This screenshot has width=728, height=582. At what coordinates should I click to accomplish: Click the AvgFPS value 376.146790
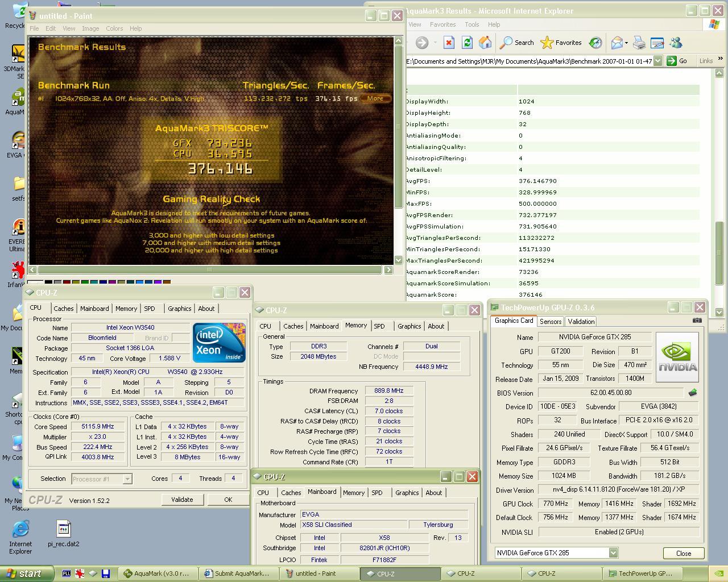[x=537, y=181]
